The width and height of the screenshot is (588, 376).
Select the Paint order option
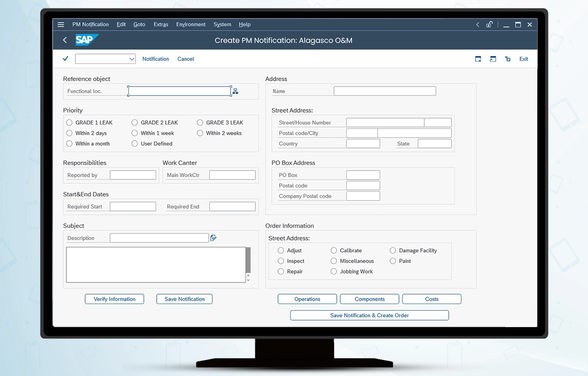(x=393, y=261)
